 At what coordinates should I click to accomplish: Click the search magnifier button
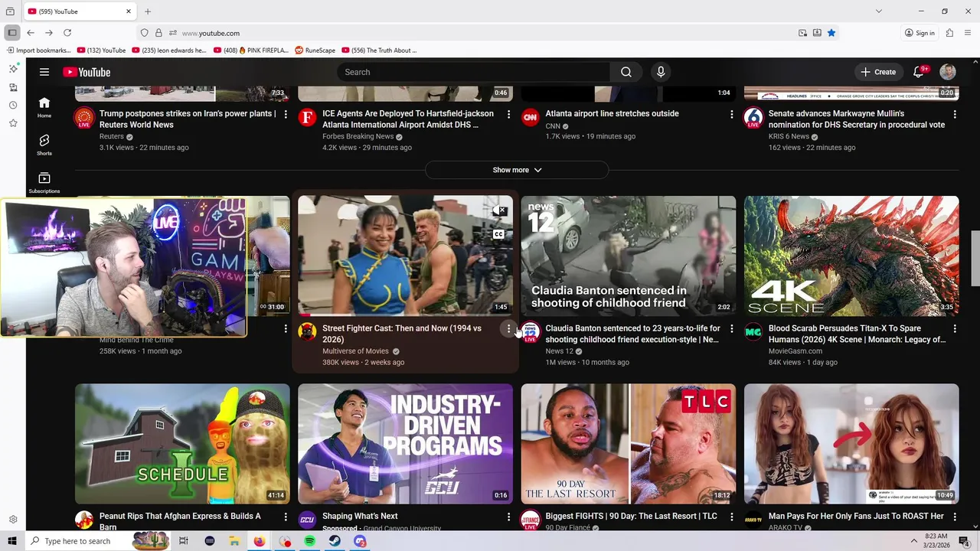click(x=626, y=72)
